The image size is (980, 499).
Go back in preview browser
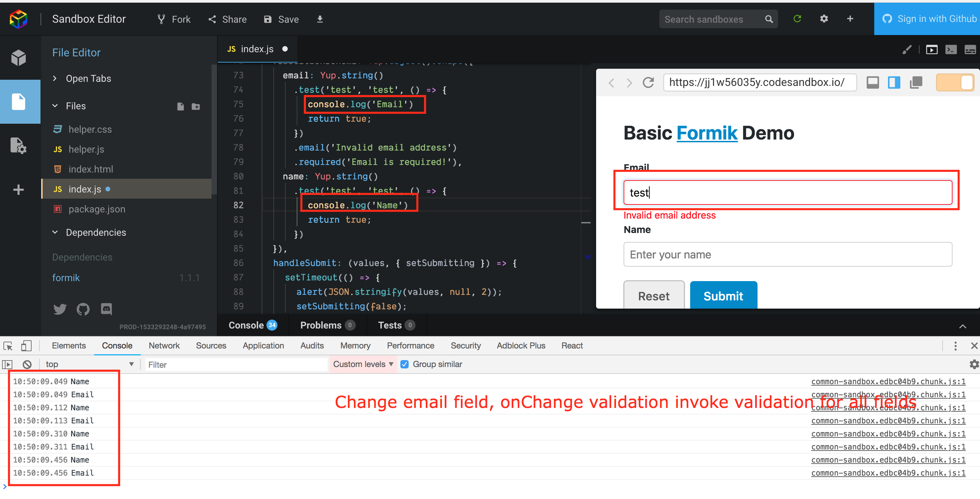611,82
